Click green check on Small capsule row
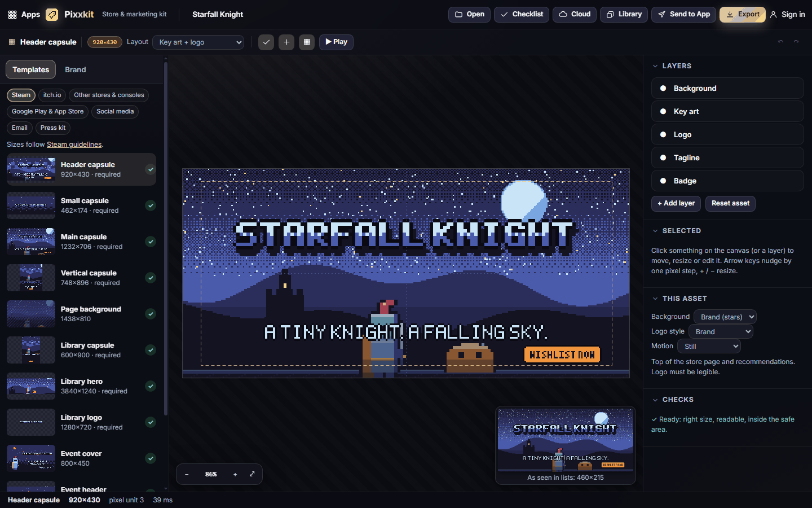Screen dimensions: 812x508 pyautogui.click(x=151, y=205)
